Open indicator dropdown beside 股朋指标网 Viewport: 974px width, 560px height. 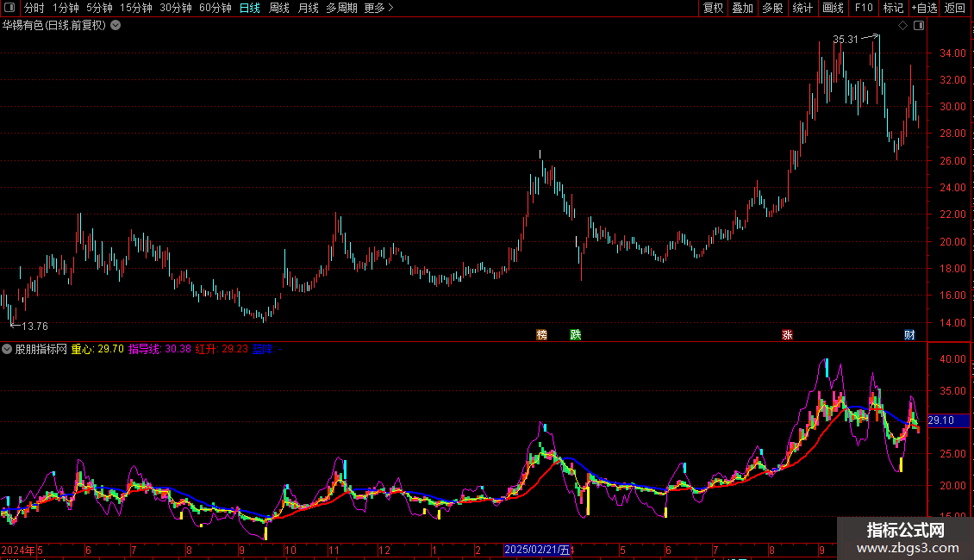(7, 349)
